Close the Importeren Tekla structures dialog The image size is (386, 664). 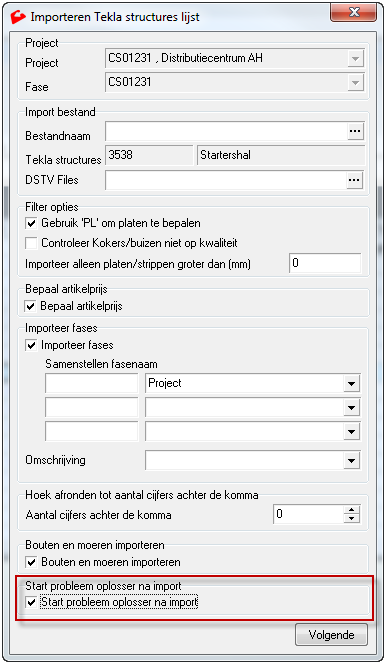pos(355,12)
